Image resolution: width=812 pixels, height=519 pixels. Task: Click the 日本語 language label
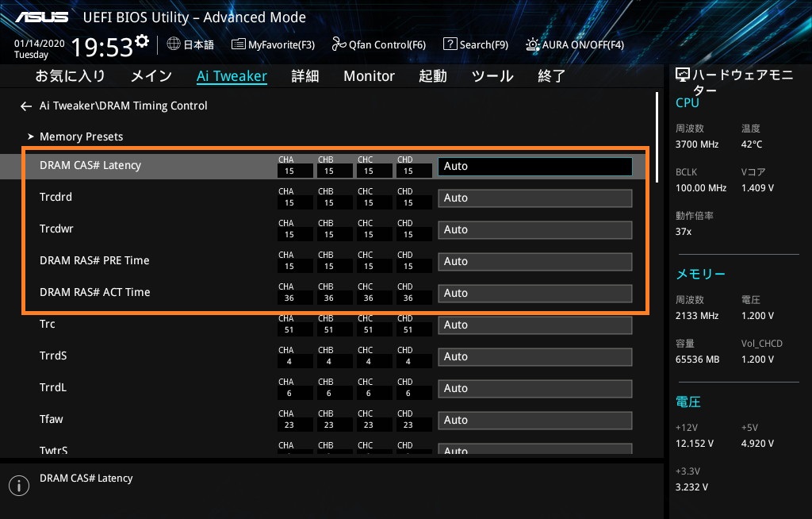coord(199,44)
